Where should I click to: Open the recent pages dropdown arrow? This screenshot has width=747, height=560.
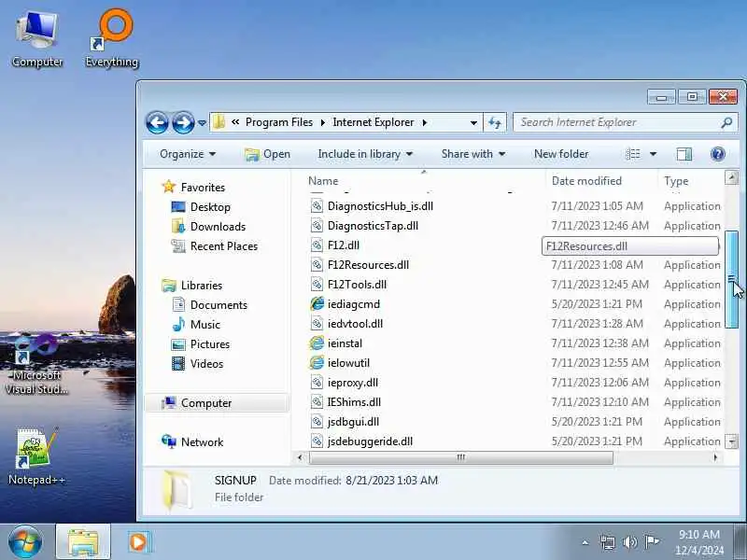point(202,123)
